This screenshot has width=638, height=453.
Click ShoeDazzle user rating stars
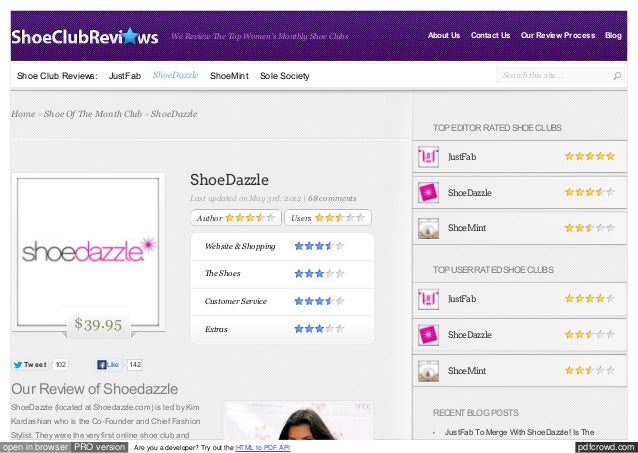tap(590, 334)
